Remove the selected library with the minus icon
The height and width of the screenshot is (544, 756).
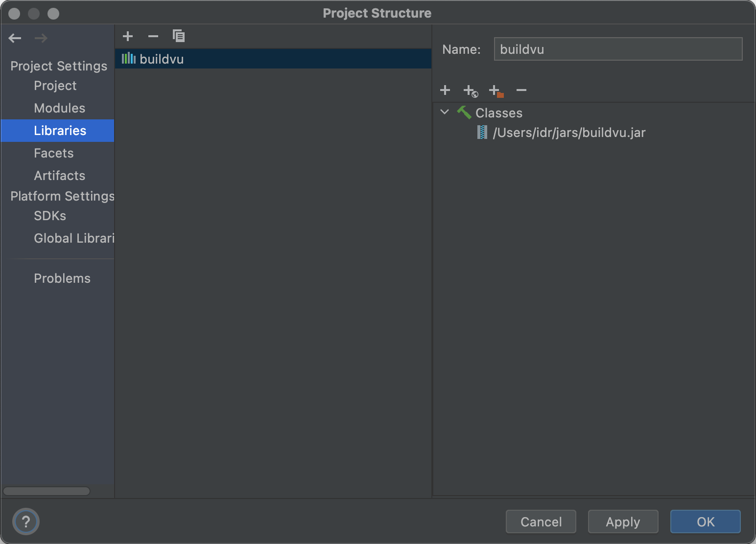153,36
